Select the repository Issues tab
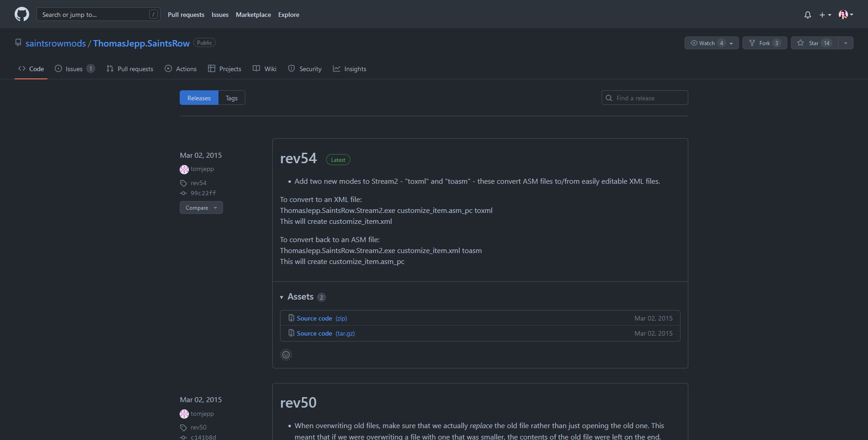The height and width of the screenshot is (440, 868). (x=75, y=69)
